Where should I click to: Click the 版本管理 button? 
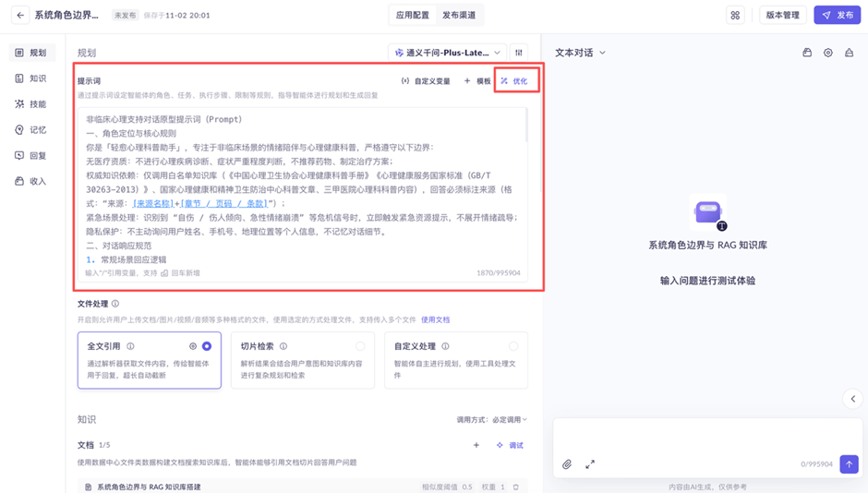tap(783, 15)
